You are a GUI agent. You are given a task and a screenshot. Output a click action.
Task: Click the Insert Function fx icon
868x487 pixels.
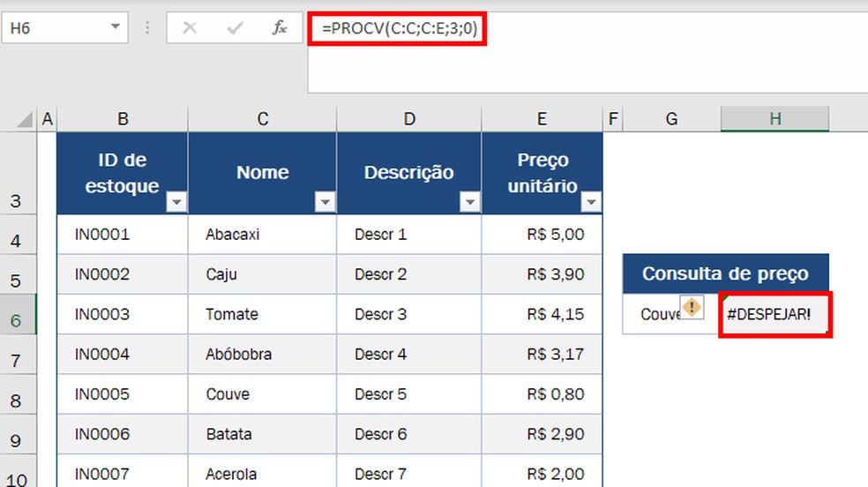click(x=280, y=28)
